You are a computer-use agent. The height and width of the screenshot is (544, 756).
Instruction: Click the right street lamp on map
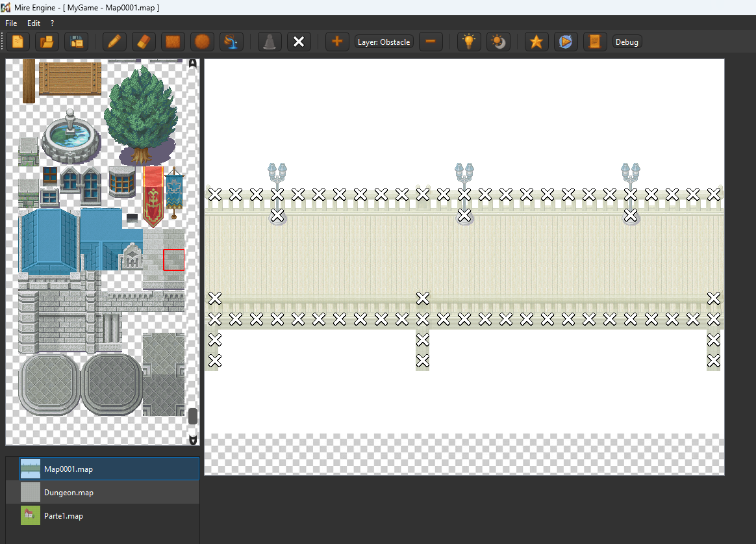click(630, 194)
